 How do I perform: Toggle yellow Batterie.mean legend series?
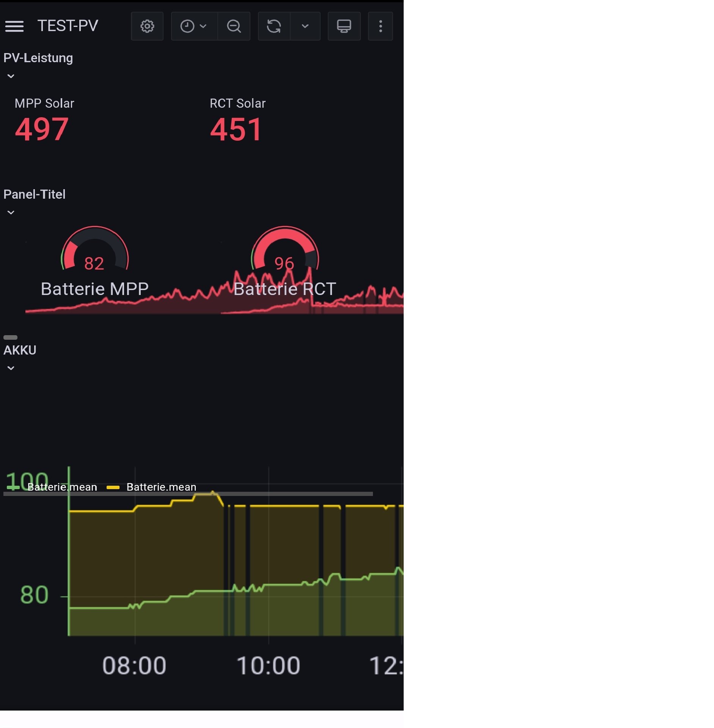[x=161, y=487]
